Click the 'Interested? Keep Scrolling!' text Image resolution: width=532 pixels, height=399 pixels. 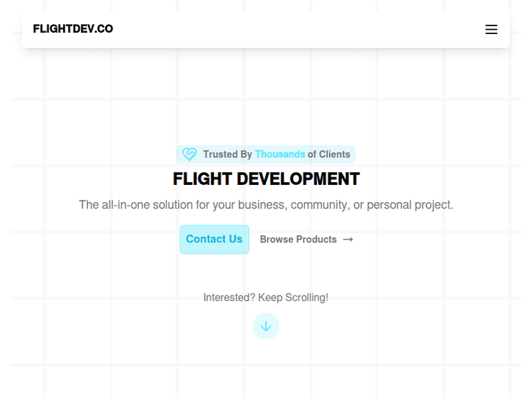click(x=266, y=298)
